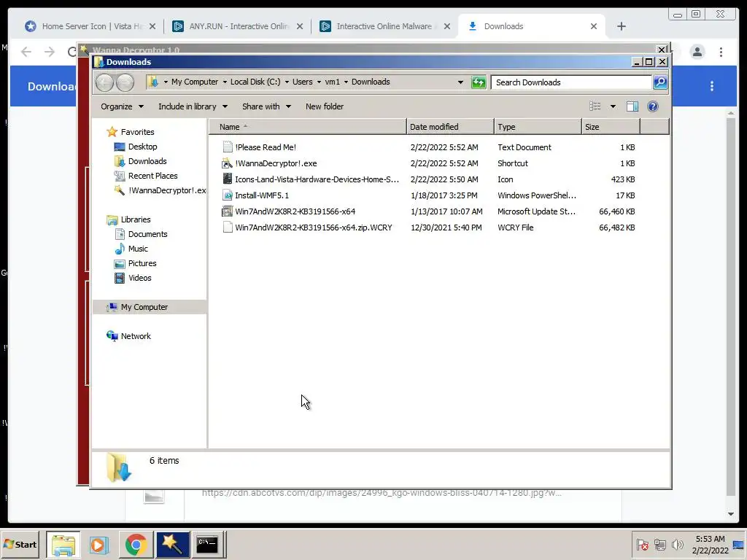
Task: Expand the Share with dropdown
Action: (x=266, y=106)
